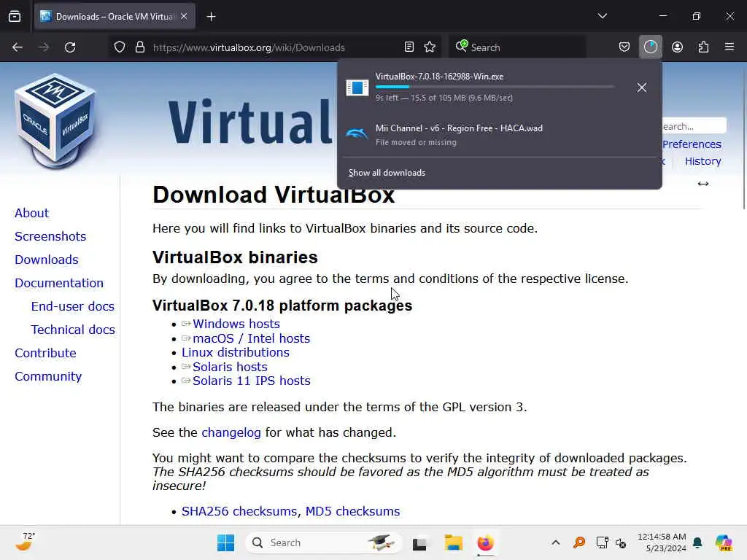
Task: Expand the hidden system tray icons chevron
Action: pos(555,542)
